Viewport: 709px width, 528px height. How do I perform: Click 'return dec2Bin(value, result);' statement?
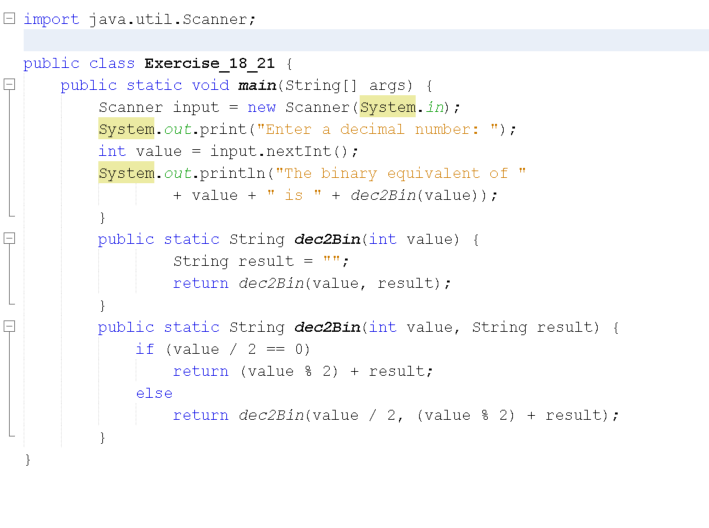312,283
